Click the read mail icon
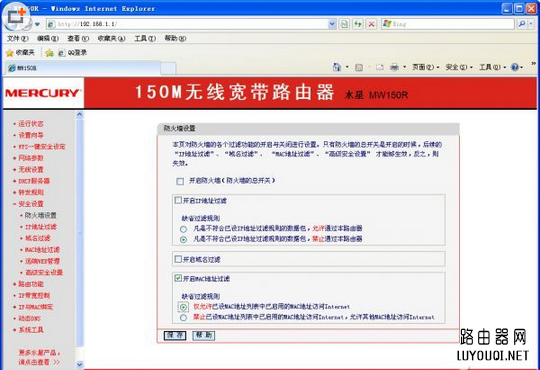Viewport: 540px width, 370px height. [x=380, y=68]
